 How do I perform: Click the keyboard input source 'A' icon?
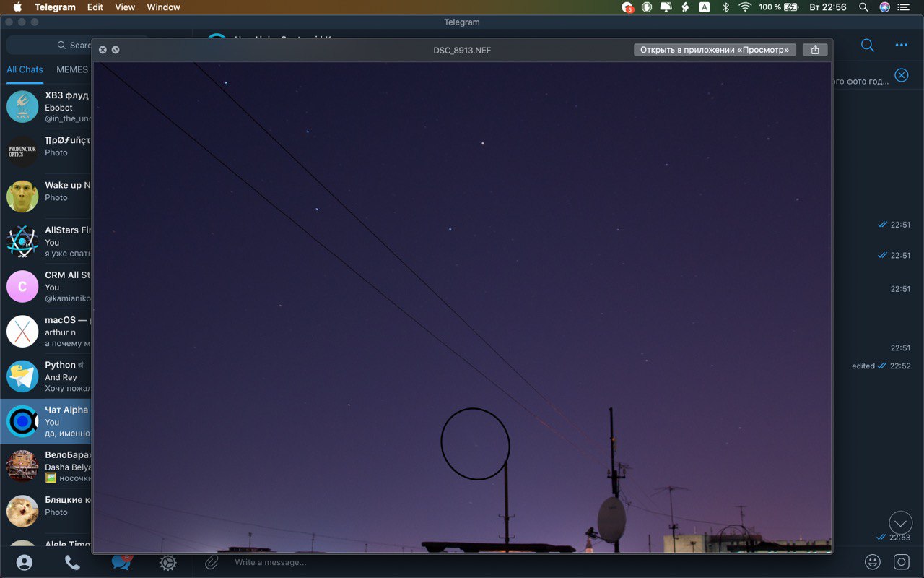[x=705, y=7]
